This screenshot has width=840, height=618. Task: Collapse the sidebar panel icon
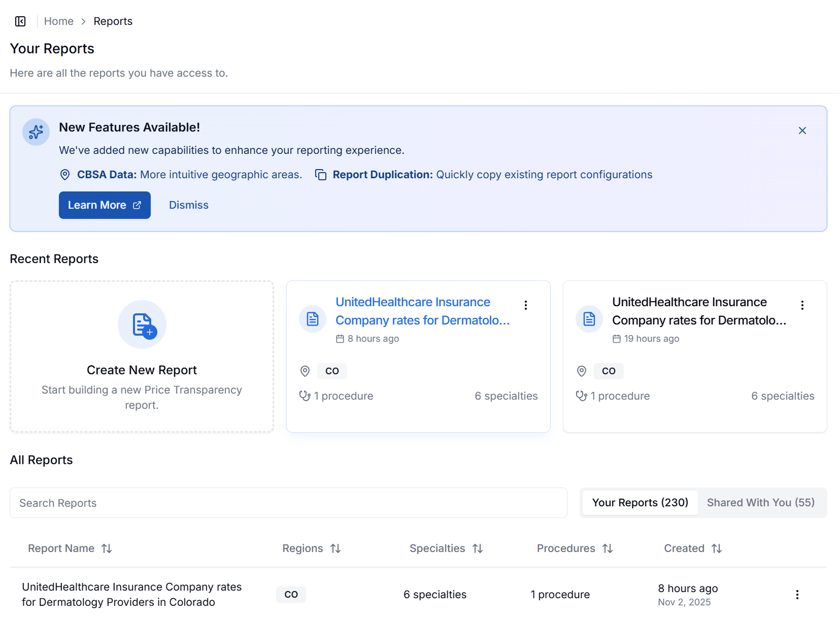20,21
